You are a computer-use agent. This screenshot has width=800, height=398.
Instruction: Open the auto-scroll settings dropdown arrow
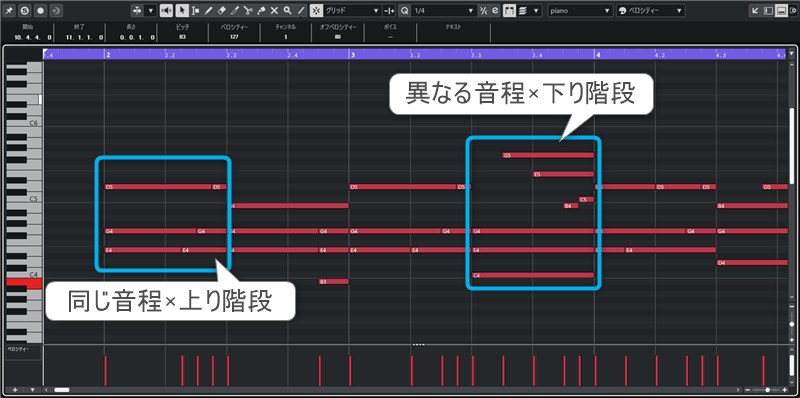coord(151,10)
